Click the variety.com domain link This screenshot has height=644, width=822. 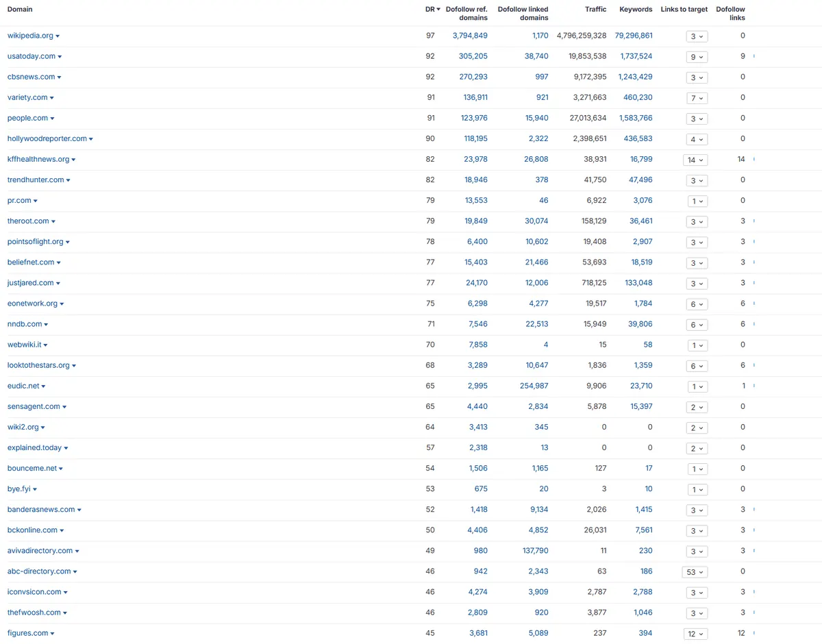click(x=27, y=98)
